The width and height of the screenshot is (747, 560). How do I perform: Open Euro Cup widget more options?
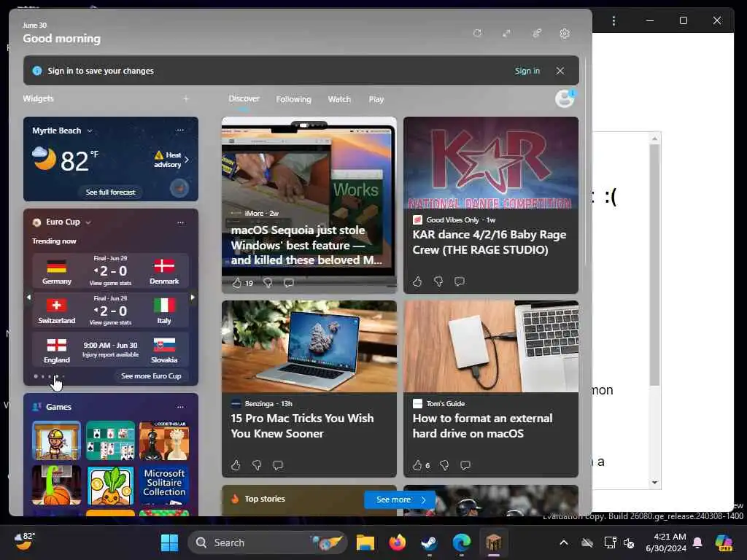point(180,222)
